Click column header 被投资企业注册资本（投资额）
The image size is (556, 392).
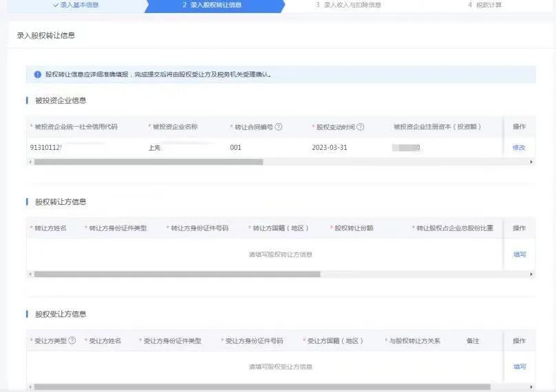tap(437, 127)
